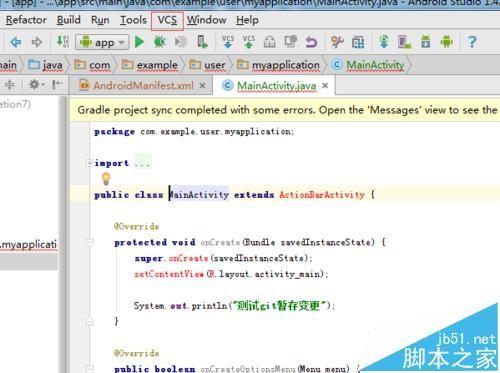
Task: Click the Make Project icon
Action: click(x=63, y=42)
